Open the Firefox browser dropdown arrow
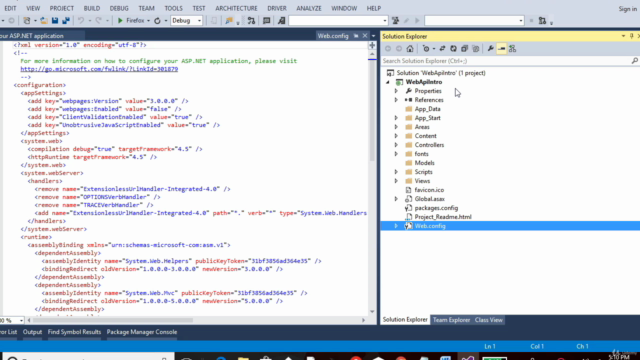The image size is (640, 360). pyautogui.click(x=148, y=21)
